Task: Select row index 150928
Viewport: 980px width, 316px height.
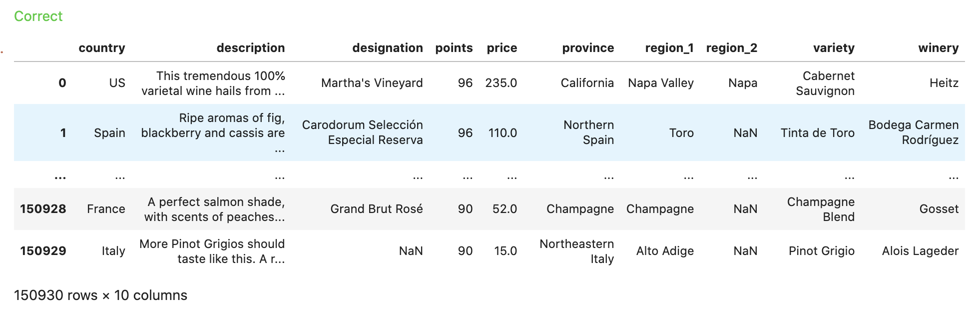Action: (x=43, y=209)
